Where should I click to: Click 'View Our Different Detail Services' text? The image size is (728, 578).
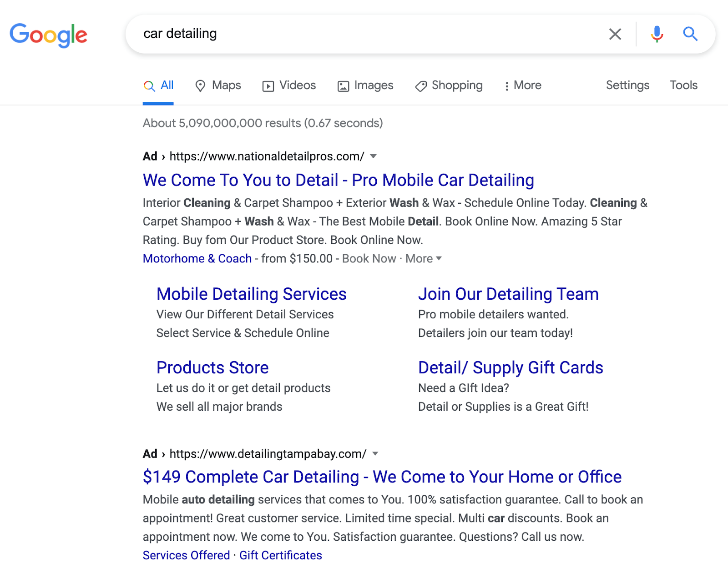pos(245,314)
